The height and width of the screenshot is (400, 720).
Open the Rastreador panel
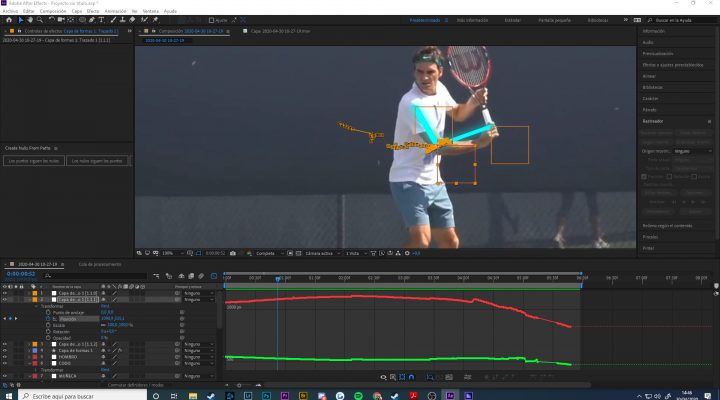click(652, 121)
